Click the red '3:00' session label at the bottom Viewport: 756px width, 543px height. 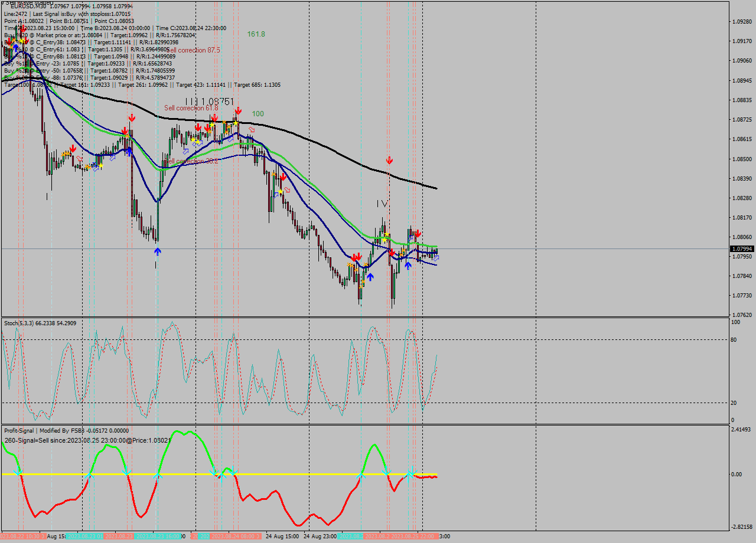pos(444,536)
